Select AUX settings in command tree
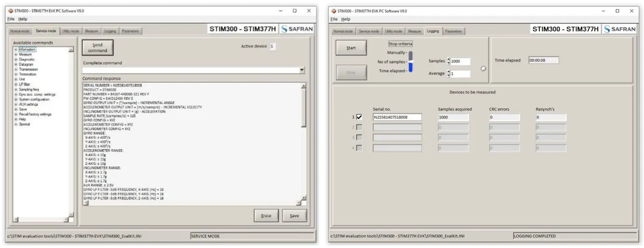The height and width of the screenshot is (248, 644). pos(28,105)
